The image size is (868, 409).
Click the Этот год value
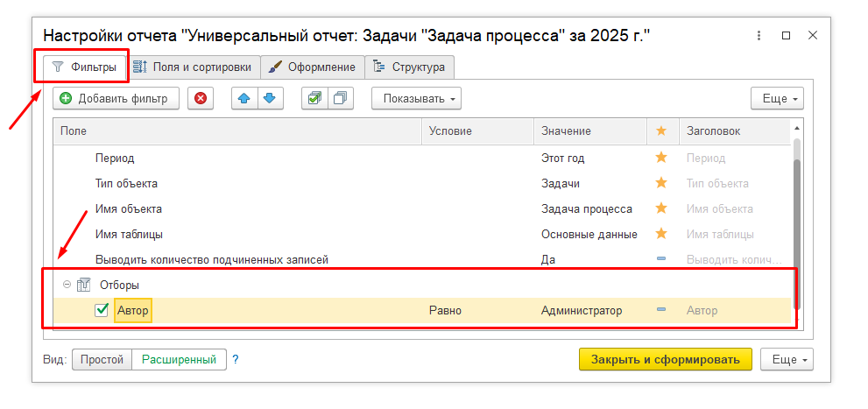pos(562,158)
